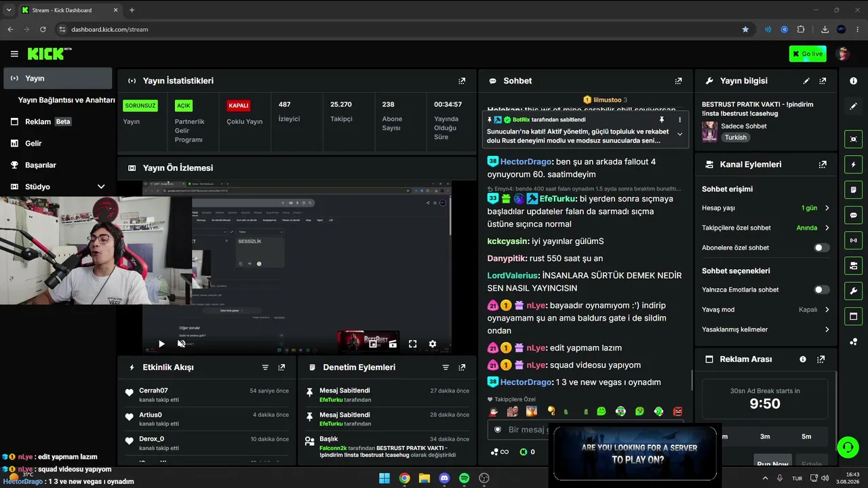
Task: Switch to the Stream - Kick Dashboard tab
Action: click(x=68, y=10)
